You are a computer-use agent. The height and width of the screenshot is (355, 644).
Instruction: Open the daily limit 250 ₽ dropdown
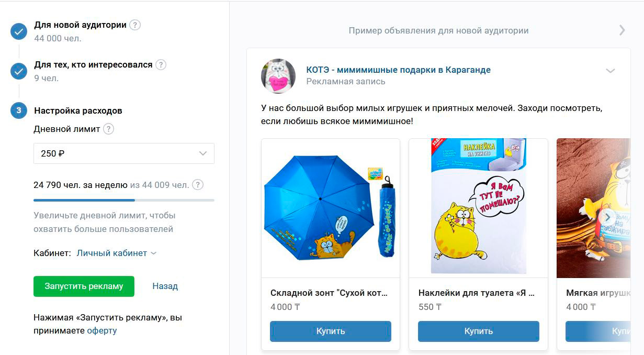(x=124, y=153)
